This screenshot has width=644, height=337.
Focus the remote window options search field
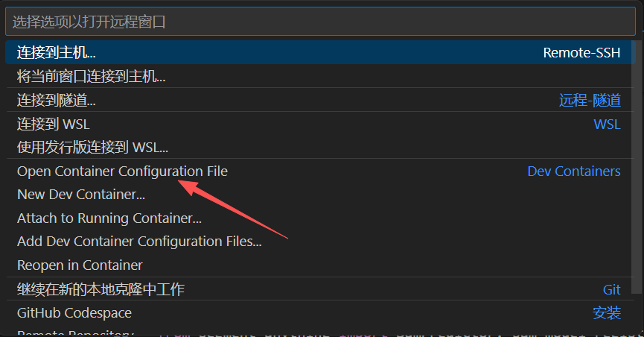click(320, 22)
